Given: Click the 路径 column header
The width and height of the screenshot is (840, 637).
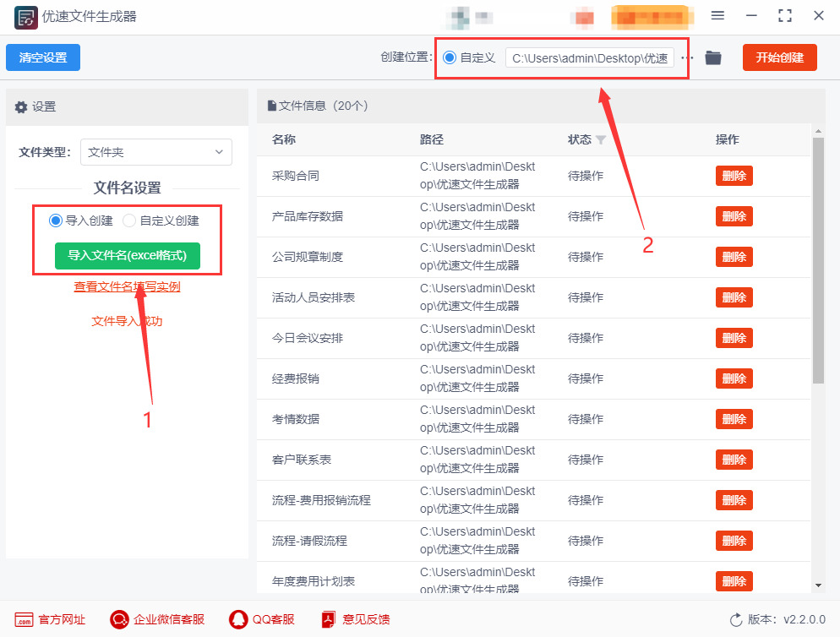Looking at the screenshot, I should pyautogui.click(x=431, y=140).
